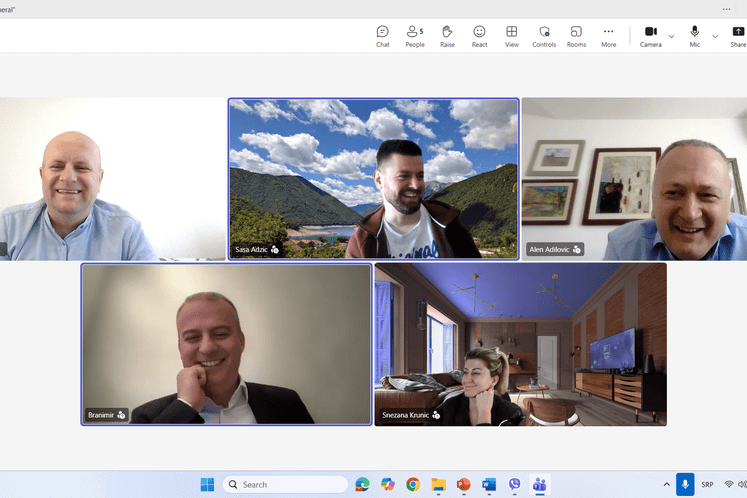Open the View layout options
The width and height of the screenshot is (747, 498).
511,36
